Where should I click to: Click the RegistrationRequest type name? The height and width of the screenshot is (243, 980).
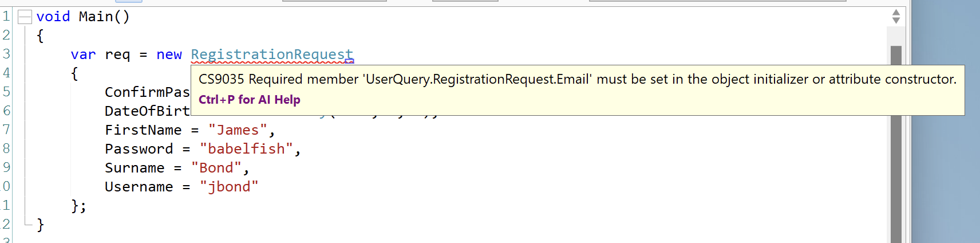(271, 54)
